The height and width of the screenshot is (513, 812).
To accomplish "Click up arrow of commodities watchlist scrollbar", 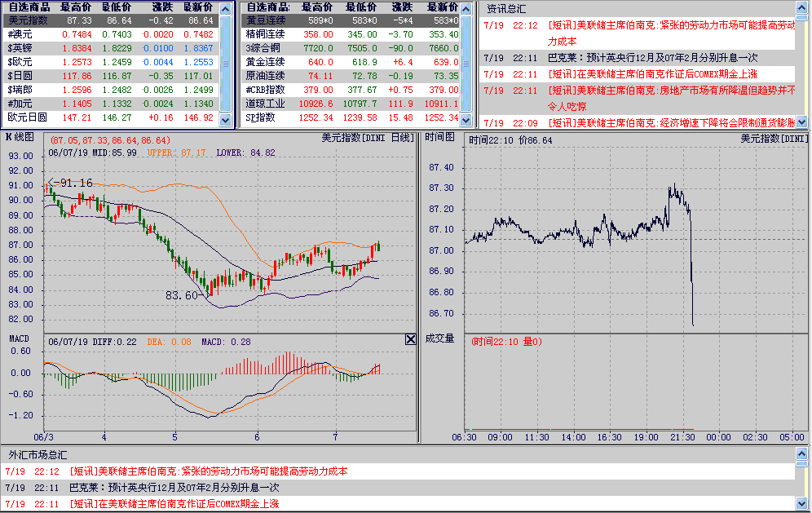I will (x=466, y=9).
